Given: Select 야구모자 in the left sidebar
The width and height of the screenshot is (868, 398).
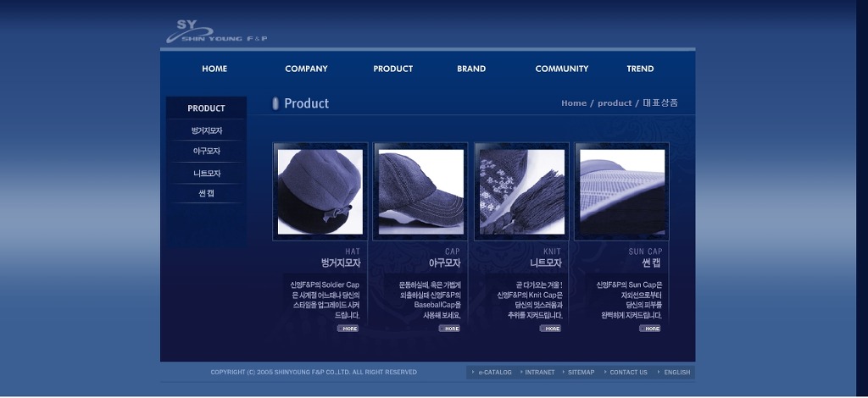Looking at the screenshot, I should click(x=207, y=151).
